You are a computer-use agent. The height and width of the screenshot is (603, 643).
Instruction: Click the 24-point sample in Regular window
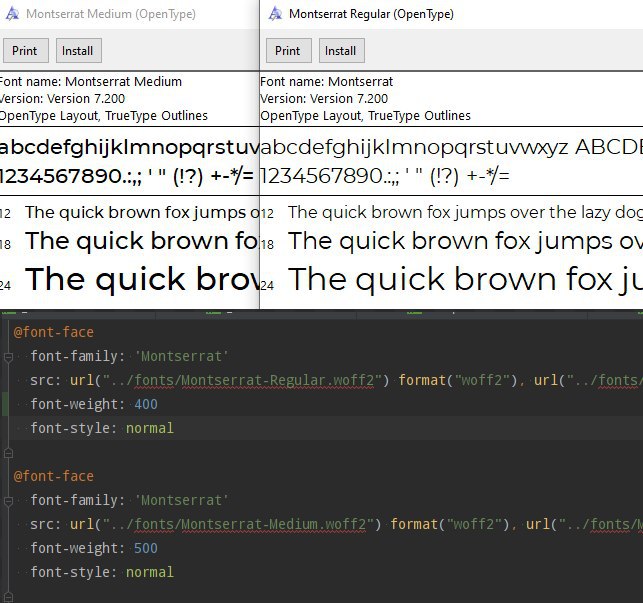pos(465,280)
